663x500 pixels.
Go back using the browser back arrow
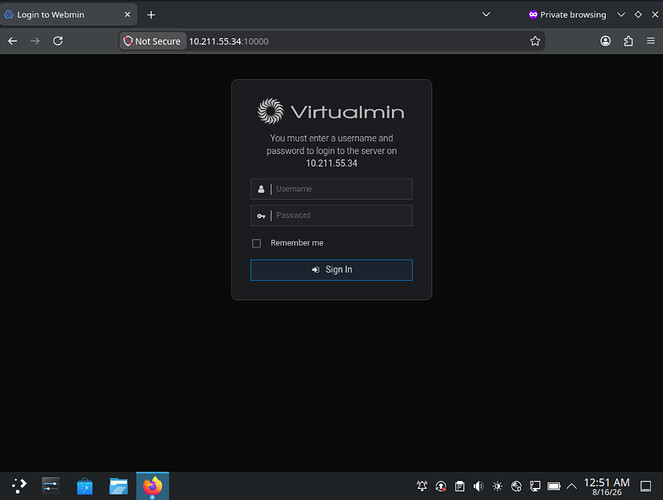[13, 41]
